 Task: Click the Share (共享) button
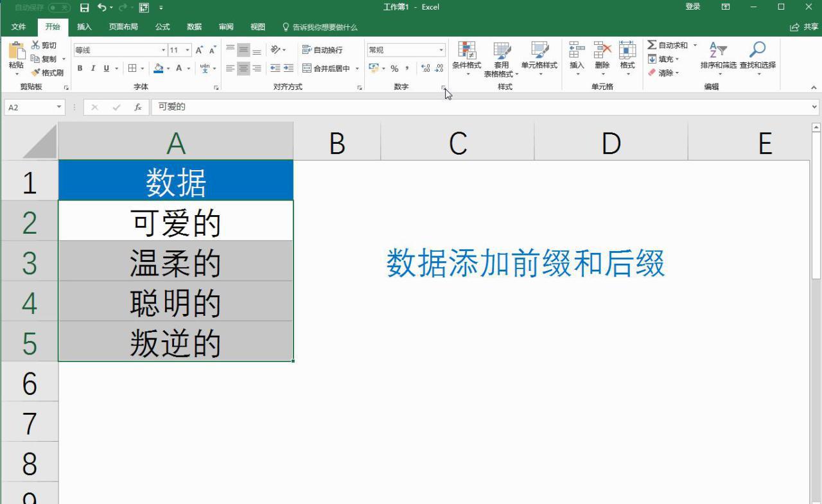coord(804,27)
